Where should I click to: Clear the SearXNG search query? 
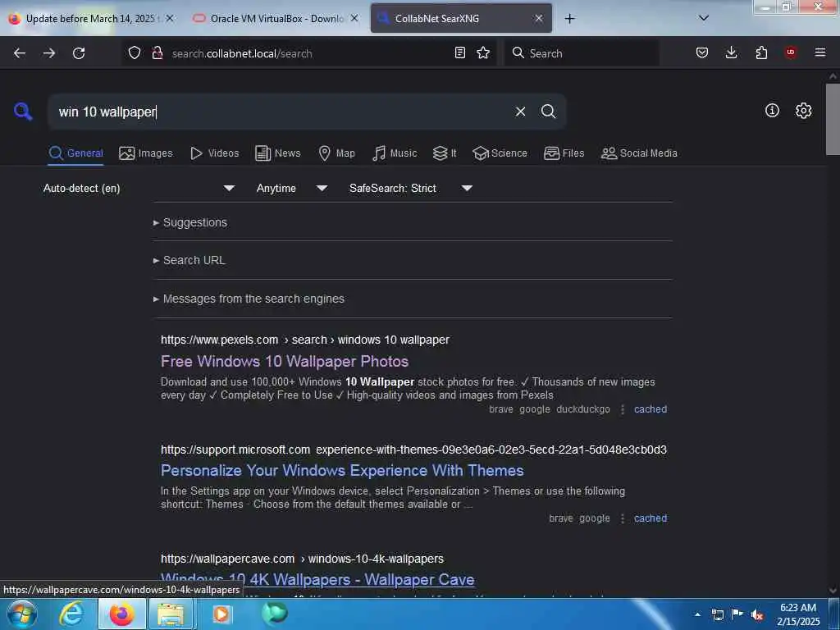520,112
